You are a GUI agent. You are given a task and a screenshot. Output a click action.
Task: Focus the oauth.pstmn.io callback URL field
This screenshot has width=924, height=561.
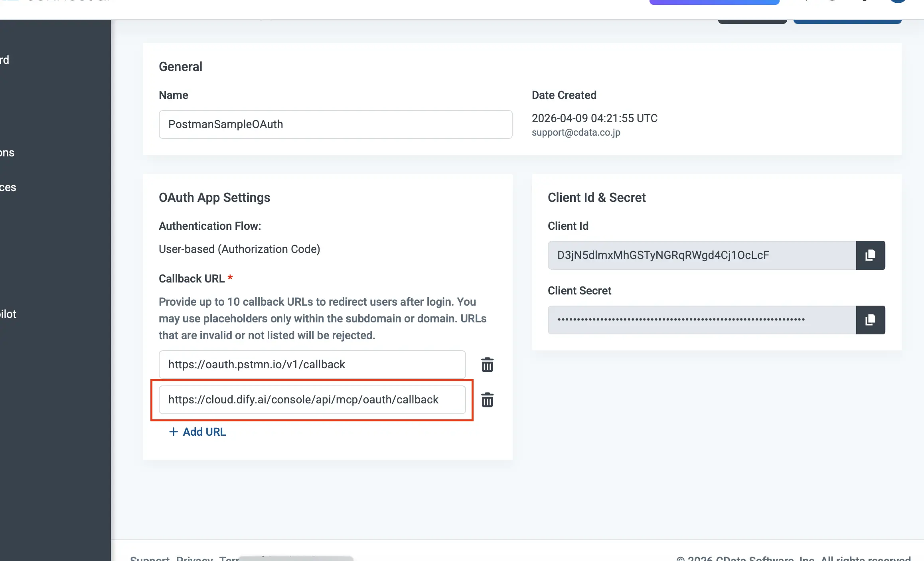pos(312,365)
